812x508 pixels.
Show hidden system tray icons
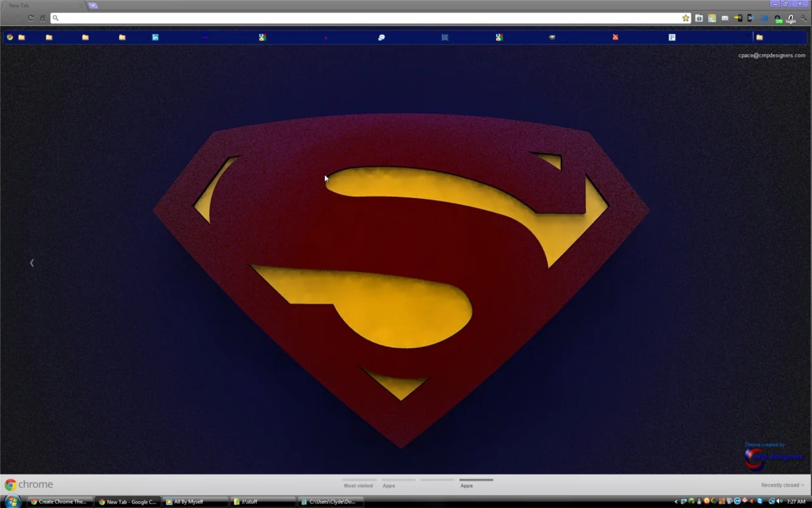676,502
